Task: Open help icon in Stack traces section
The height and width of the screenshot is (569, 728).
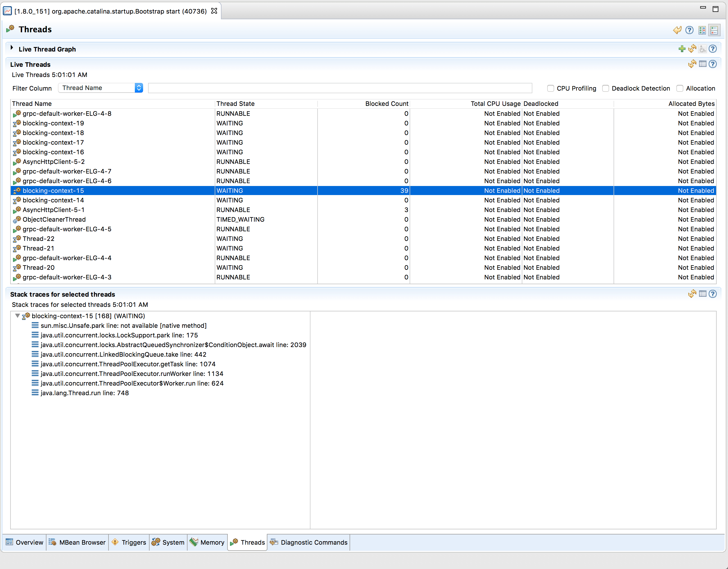Action: 713,294
